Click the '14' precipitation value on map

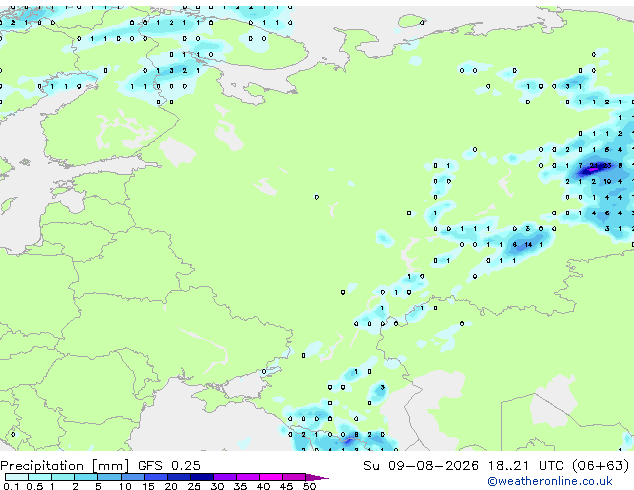[528, 245]
